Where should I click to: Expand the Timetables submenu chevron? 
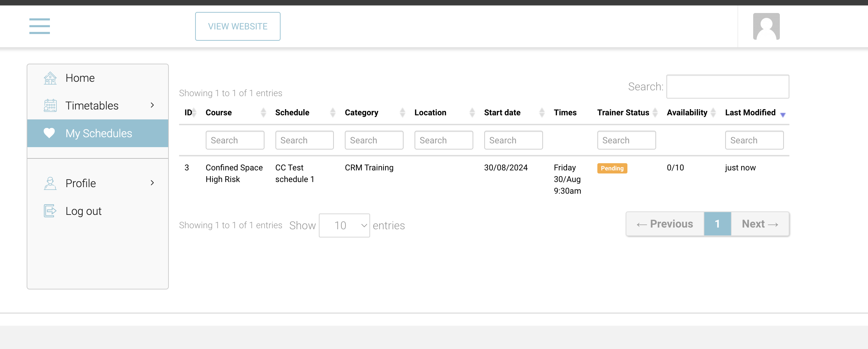[152, 105]
